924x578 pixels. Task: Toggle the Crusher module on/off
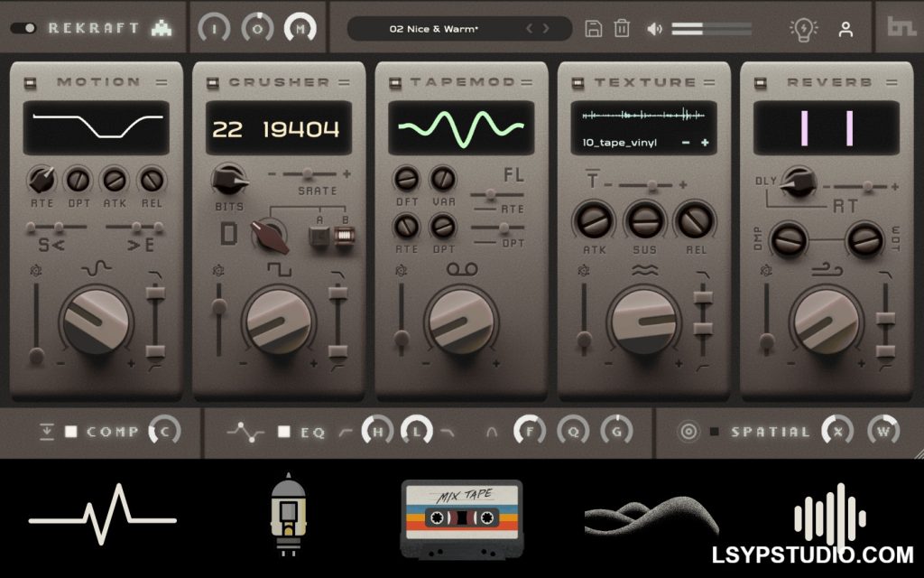click(x=213, y=83)
